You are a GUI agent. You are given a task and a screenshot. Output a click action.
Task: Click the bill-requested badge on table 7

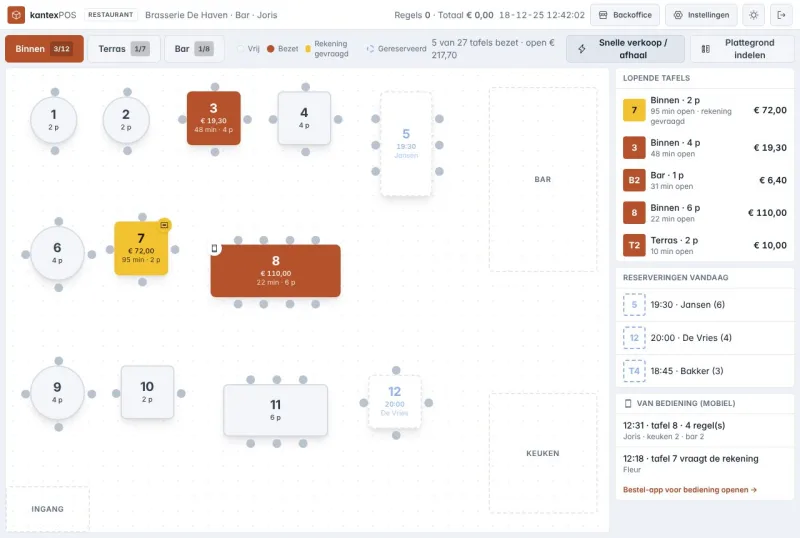point(164,225)
